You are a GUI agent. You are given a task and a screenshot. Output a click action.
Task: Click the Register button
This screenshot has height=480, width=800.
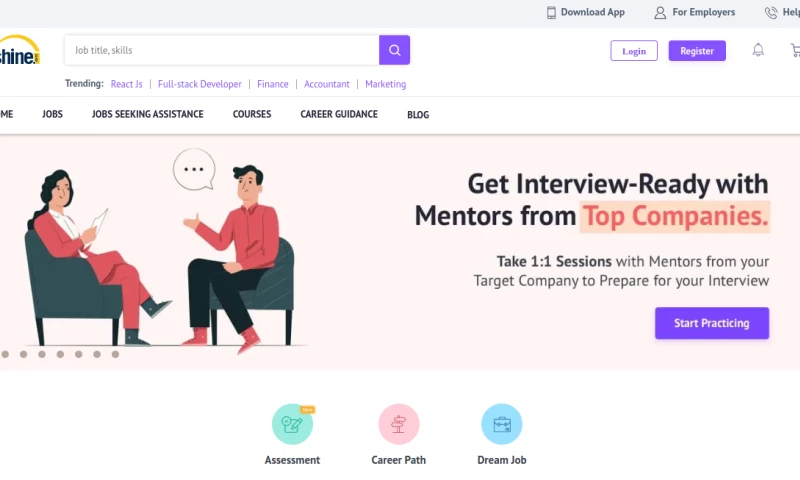tap(697, 50)
